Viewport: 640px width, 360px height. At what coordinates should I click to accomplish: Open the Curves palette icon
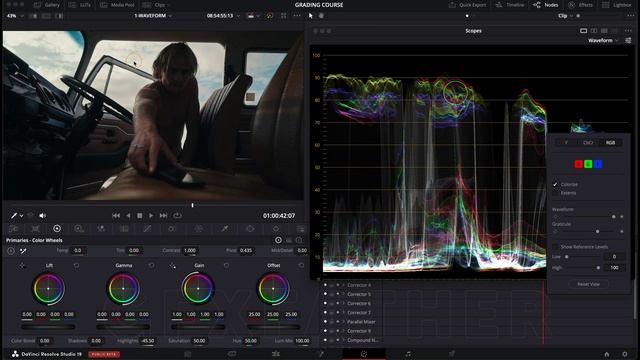tap(147, 229)
